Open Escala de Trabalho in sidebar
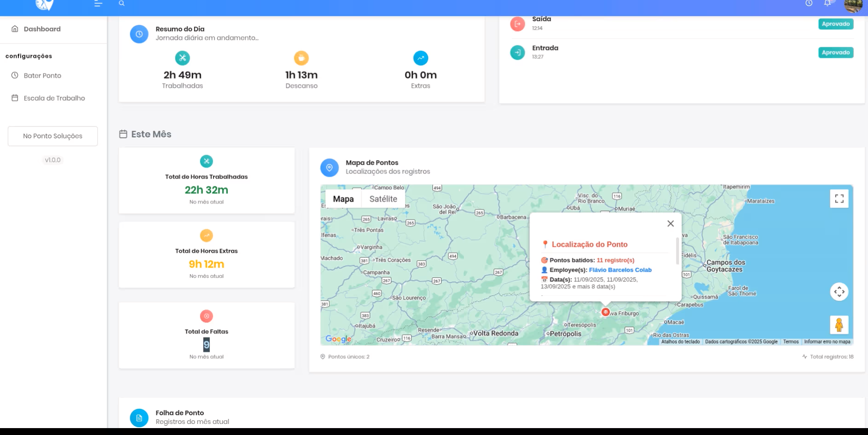This screenshot has width=868, height=435. pyautogui.click(x=53, y=98)
